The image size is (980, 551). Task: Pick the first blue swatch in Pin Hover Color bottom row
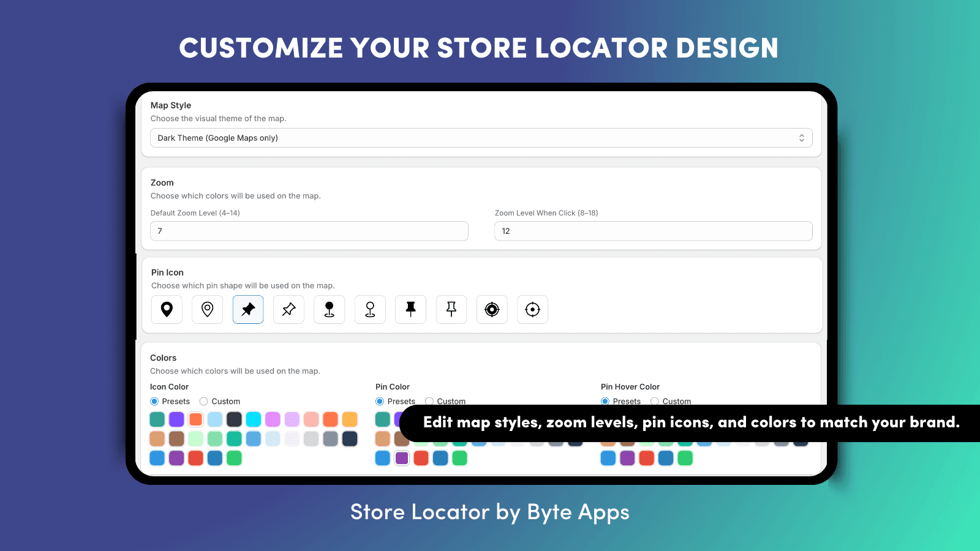tap(608, 458)
